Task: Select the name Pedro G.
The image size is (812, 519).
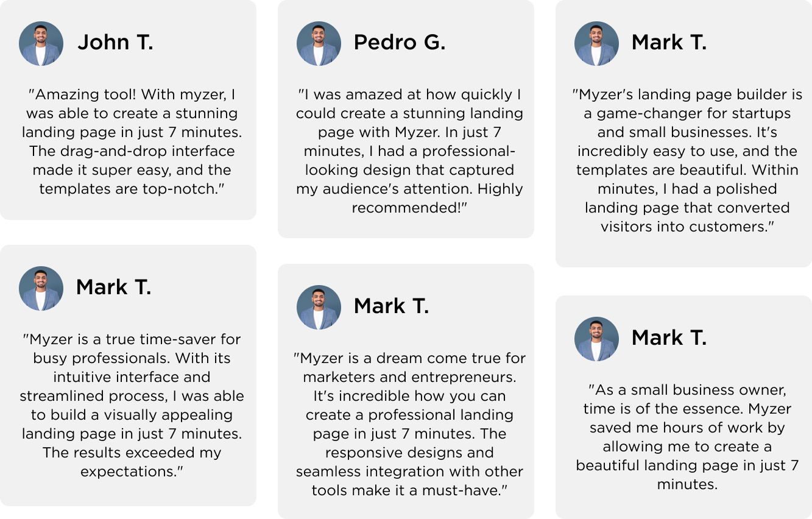Action: pyautogui.click(x=399, y=43)
